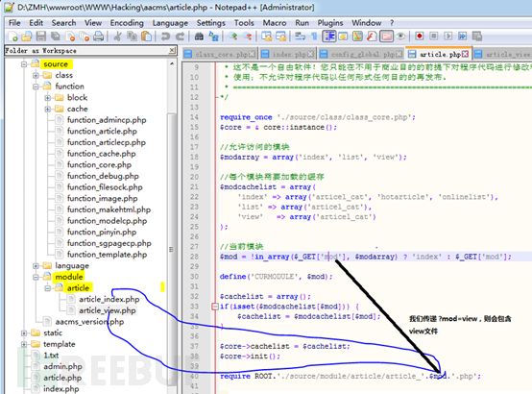Open the Plugins menu

[330, 23]
